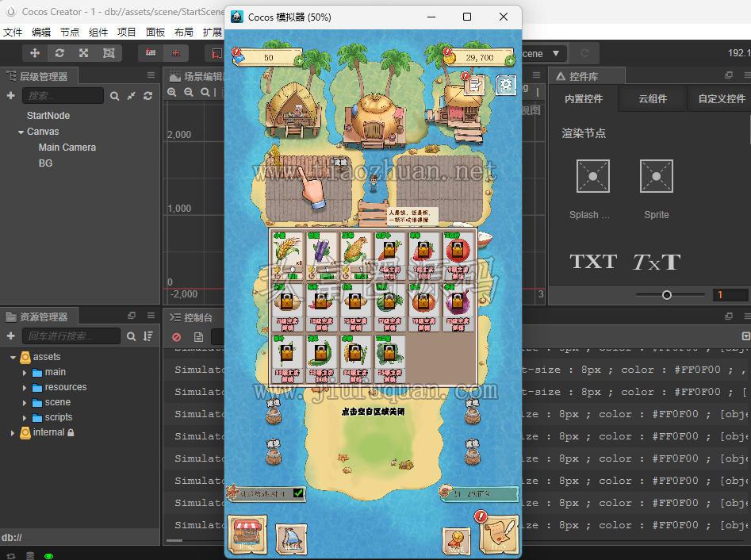Refresh the hierarchy panel
This screenshot has height=560, width=751.
pyautogui.click(x=148, y=96)
